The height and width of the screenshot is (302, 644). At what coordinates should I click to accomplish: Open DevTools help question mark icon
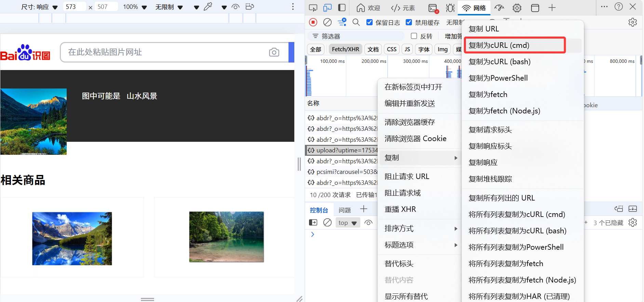pyautogui.click(x=619, y=6)
